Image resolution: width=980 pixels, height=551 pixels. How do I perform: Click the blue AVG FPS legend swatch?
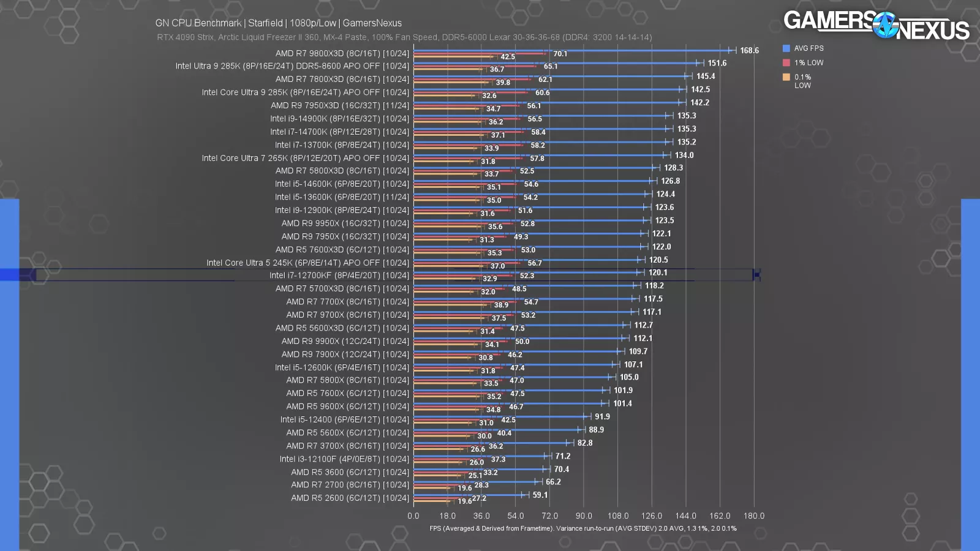(x=786, y=48)
